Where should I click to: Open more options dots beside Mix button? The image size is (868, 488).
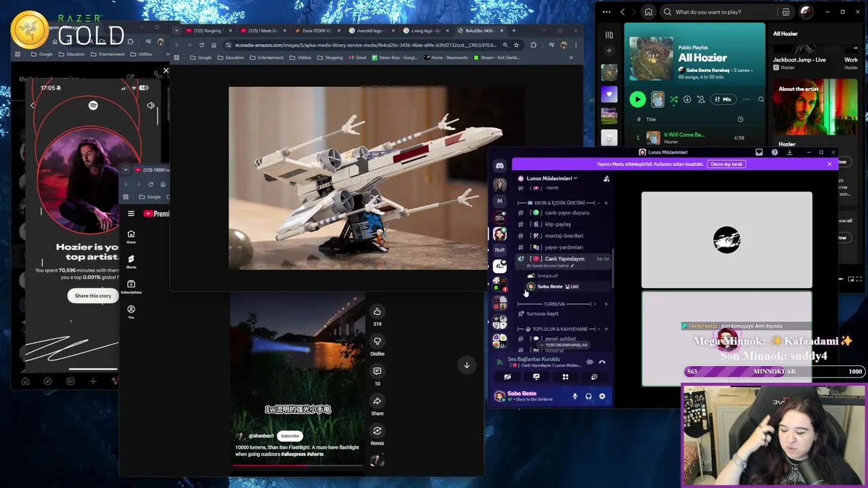pyautogui.click(x=747, y=100)
